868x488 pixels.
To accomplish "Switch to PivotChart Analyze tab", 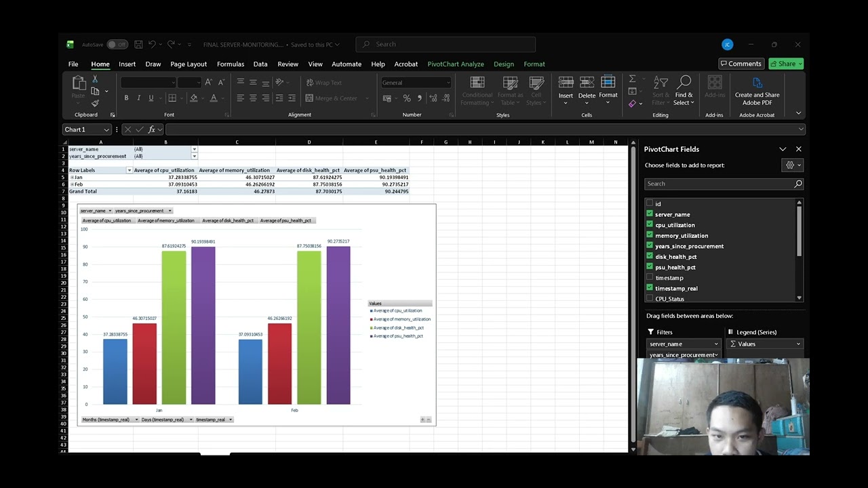I will pos(456,64).
